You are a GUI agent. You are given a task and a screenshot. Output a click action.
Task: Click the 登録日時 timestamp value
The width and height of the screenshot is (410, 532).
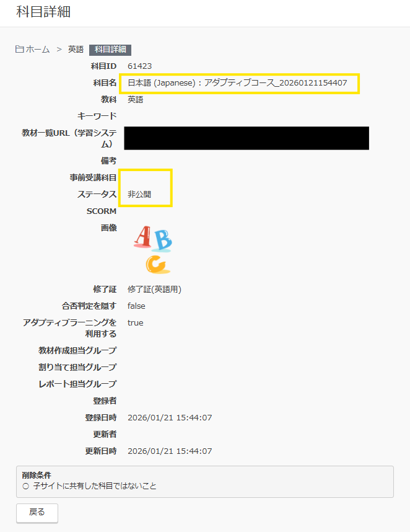pyautogui.click(x=170, y=418)
